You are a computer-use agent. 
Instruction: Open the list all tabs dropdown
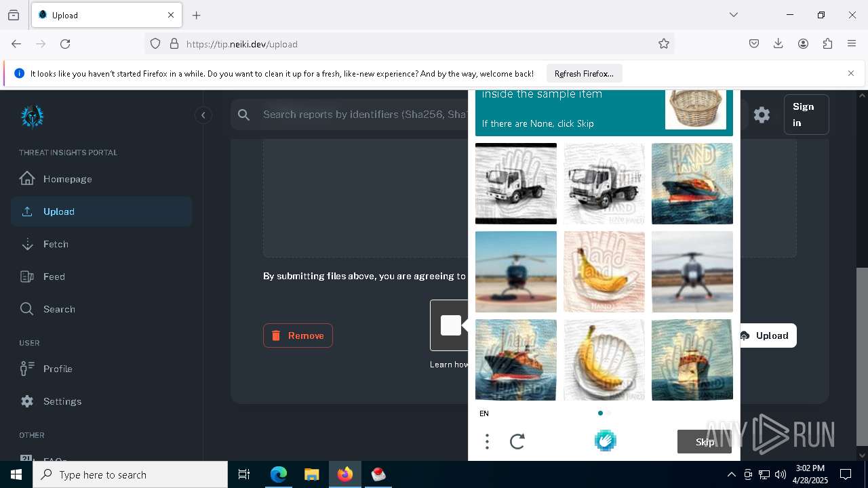coord(734,15)
